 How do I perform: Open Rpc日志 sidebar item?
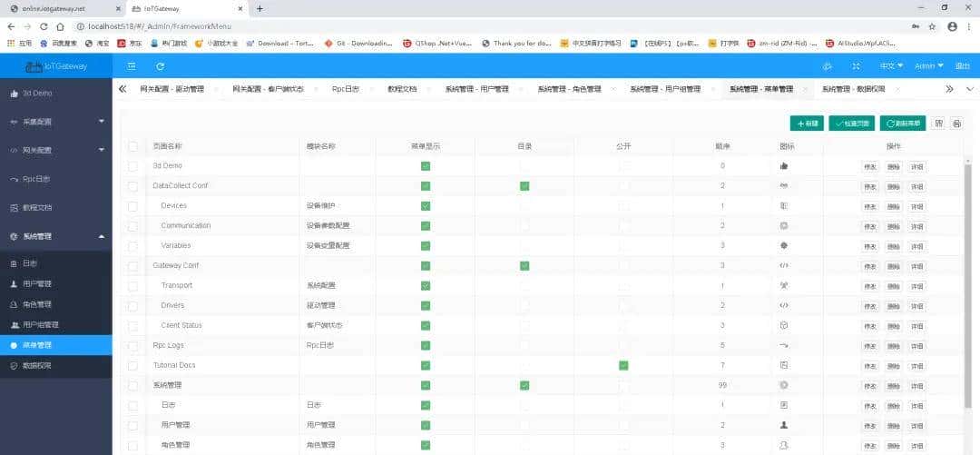coord(56,179)
